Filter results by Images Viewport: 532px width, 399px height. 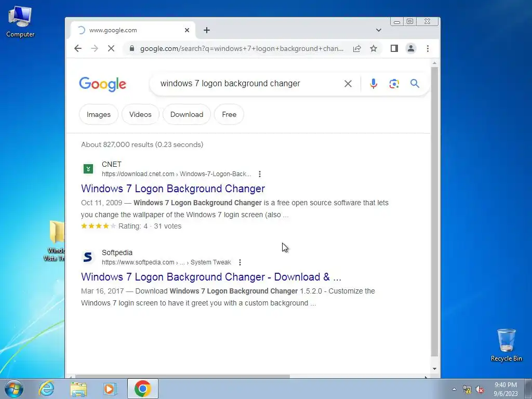[98, 114]
